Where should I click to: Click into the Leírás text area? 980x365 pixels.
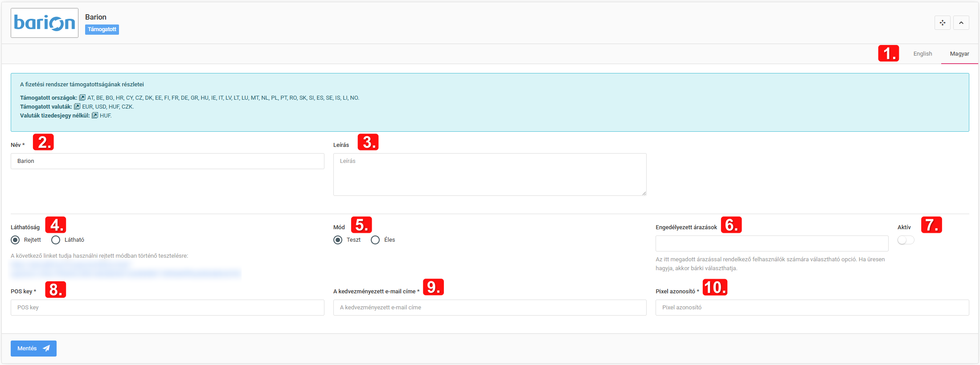[x=489, y=174]
